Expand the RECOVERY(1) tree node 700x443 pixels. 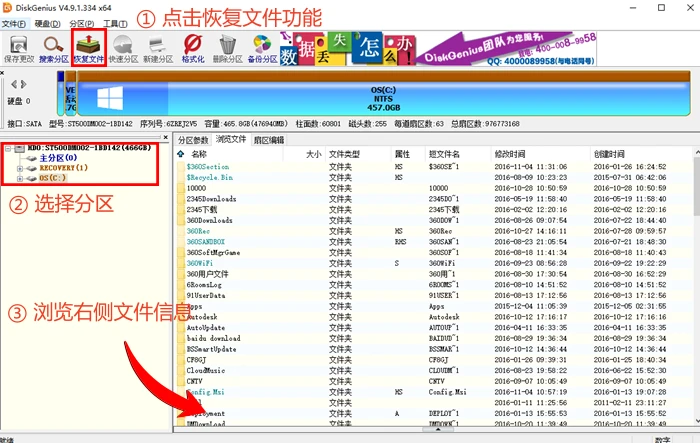click(21, 168)
